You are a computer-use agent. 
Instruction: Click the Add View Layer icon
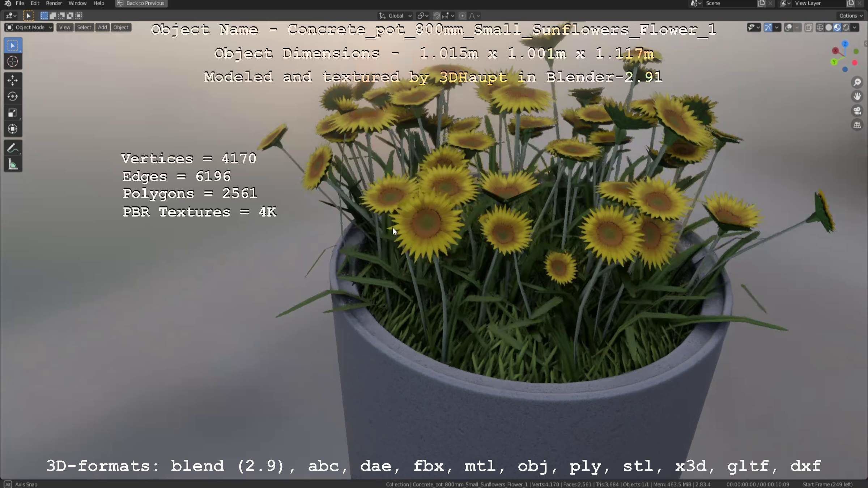[x=850, y=4]
